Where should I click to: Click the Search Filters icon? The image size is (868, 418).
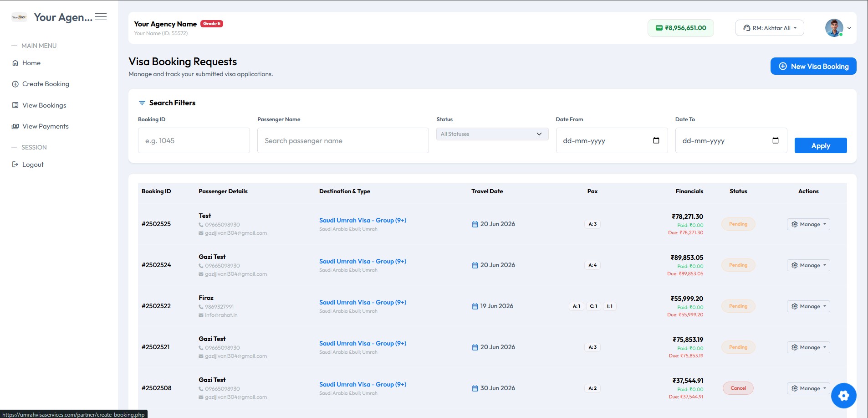click(142, 103)
